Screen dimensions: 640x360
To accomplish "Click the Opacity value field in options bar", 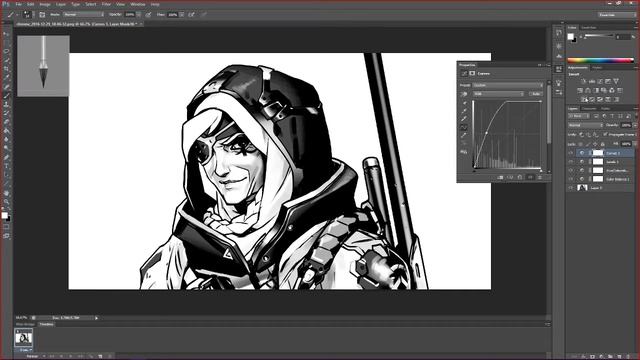I will point(130,14).
